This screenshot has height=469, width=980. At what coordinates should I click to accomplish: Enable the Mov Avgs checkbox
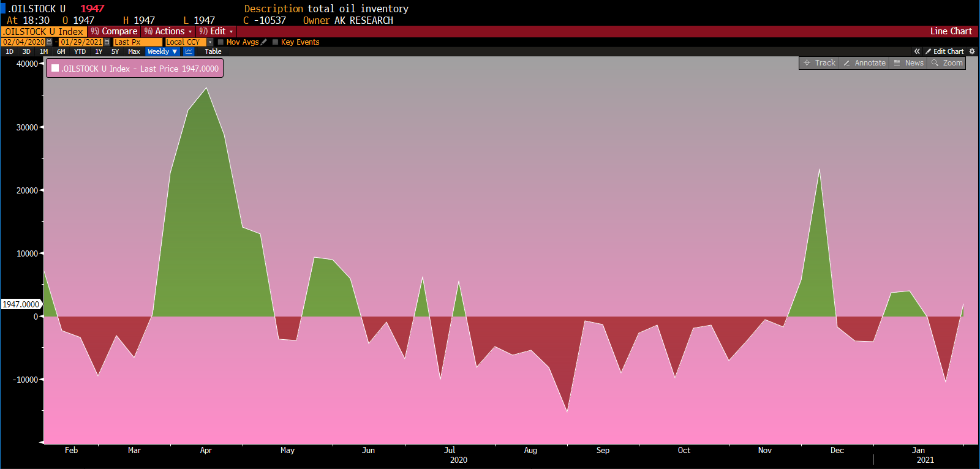pyautogui.click(x=221, y=42)
